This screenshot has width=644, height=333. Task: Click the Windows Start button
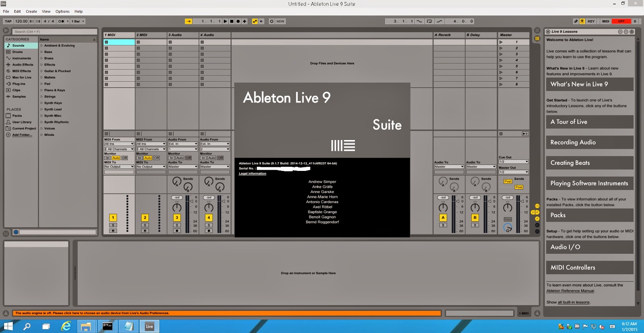(8, 326)
